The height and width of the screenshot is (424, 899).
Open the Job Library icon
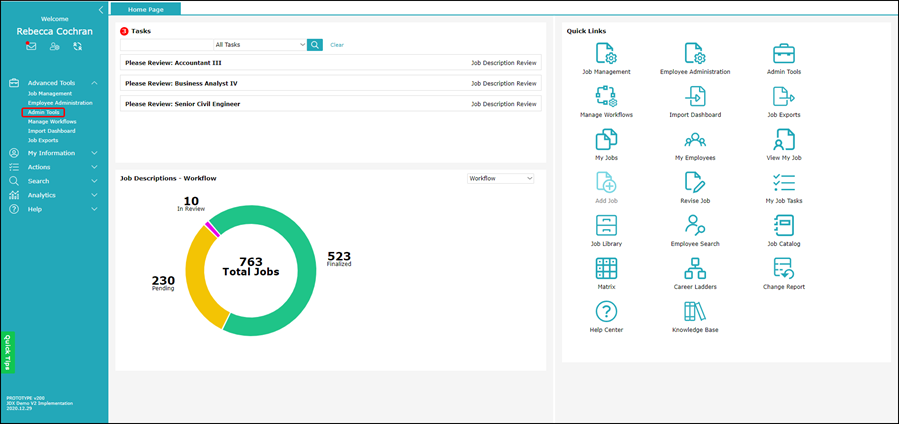(606, 225)
